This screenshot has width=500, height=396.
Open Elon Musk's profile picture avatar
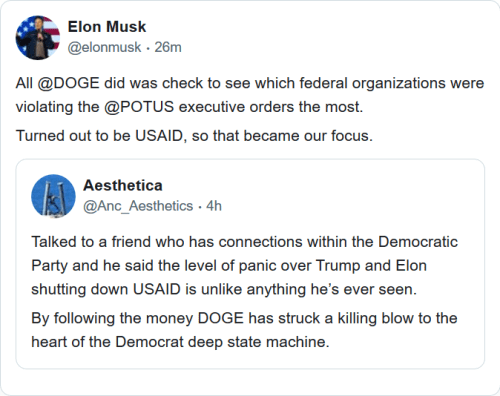point(38,38)
